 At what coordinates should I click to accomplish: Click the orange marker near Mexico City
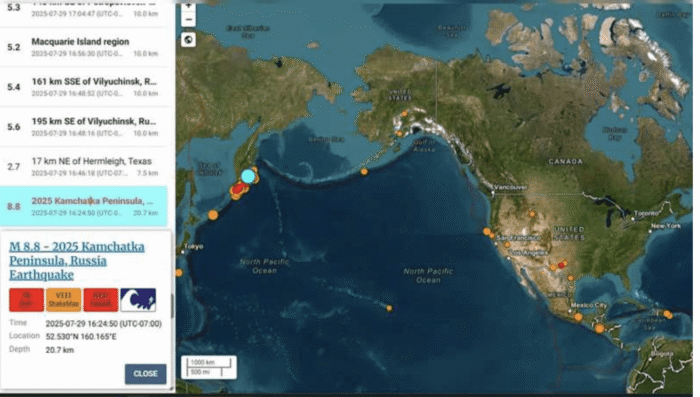(x=578, y=318)
